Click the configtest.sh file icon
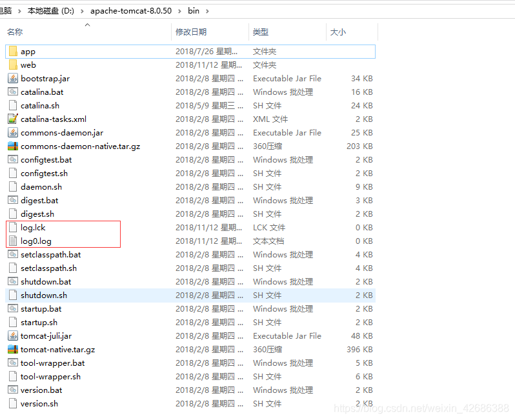This screenshot has width=515, height=420. pos(13,174)
